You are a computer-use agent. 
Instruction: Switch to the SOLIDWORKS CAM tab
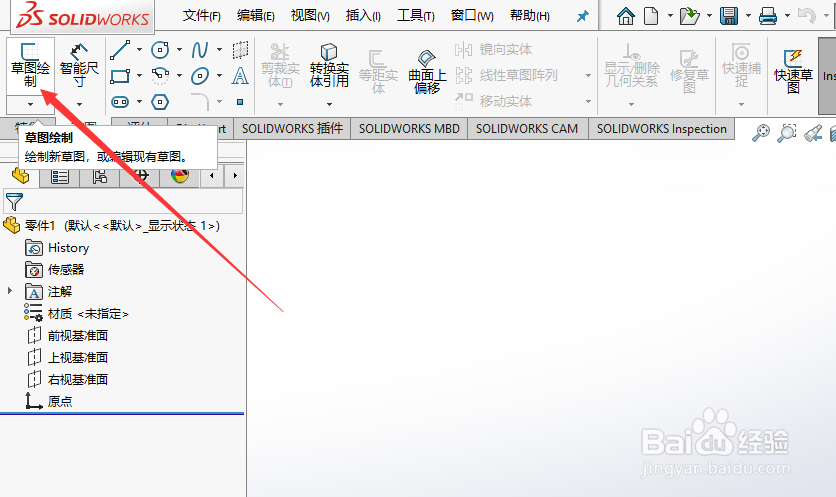pyautogui.click(x=527, y=129)
